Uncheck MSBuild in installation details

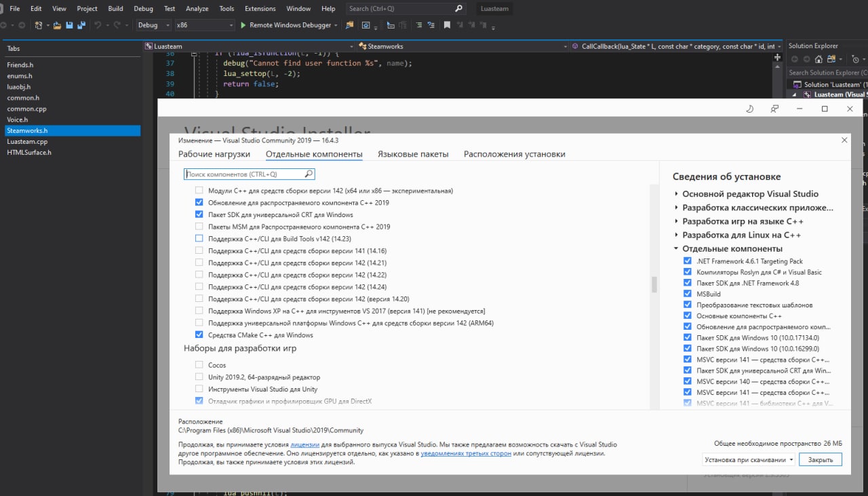click(689, 294)
